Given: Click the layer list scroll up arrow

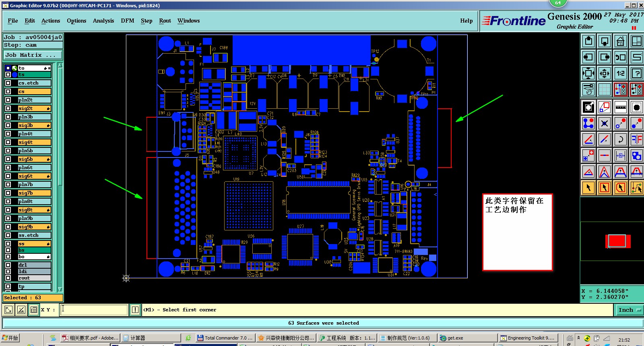Looking at the screenshot, I should point(60,65).
